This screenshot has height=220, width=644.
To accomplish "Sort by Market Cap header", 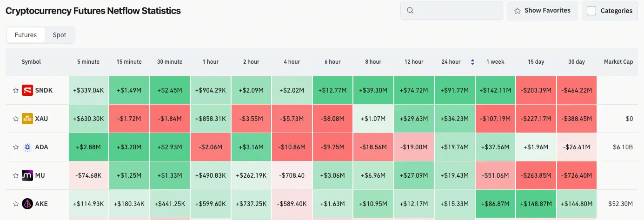I will [618, 62].
